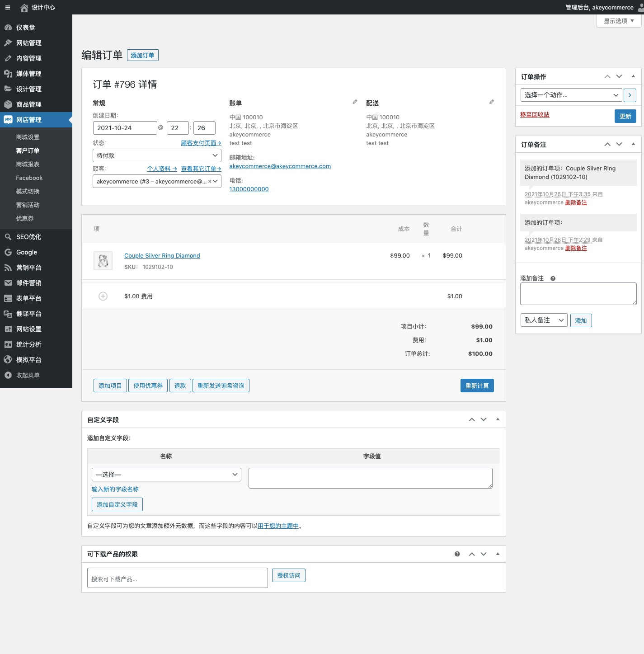Open the 待付款 status dropdown
This screenshot has height=654, width=644.
157,155
